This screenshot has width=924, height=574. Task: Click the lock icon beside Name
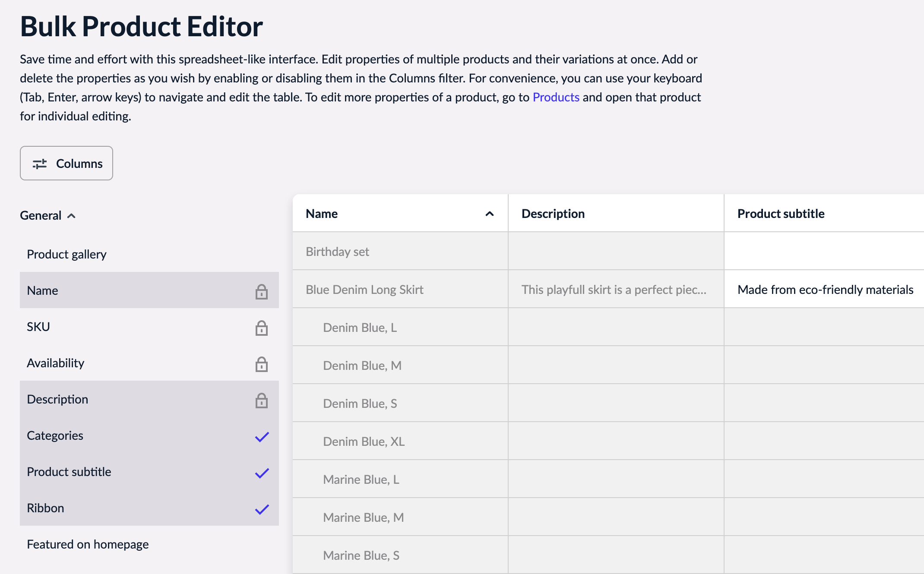click(261, 292)
